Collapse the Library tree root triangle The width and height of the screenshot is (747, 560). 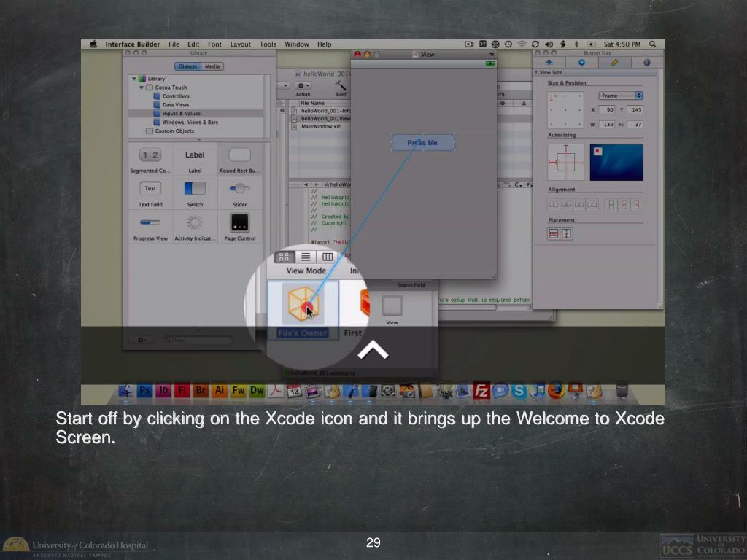pyautogui.click(x=134, y=79)
